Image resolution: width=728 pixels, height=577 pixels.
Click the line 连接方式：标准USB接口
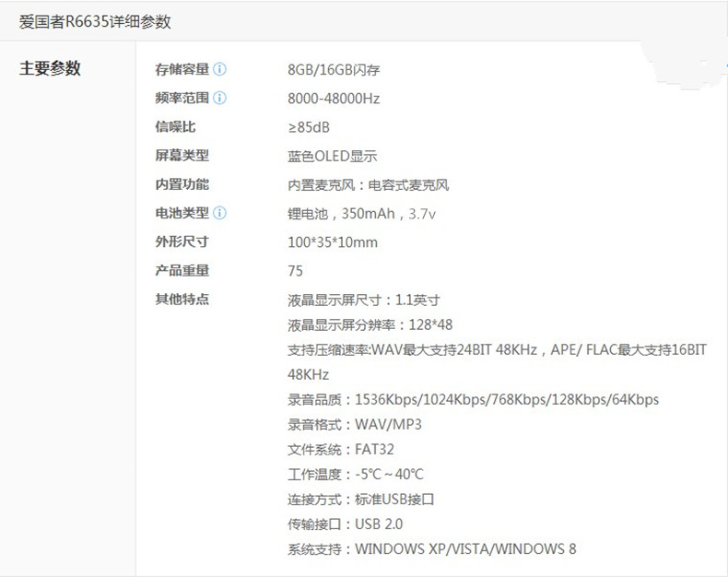pos(360,500)
